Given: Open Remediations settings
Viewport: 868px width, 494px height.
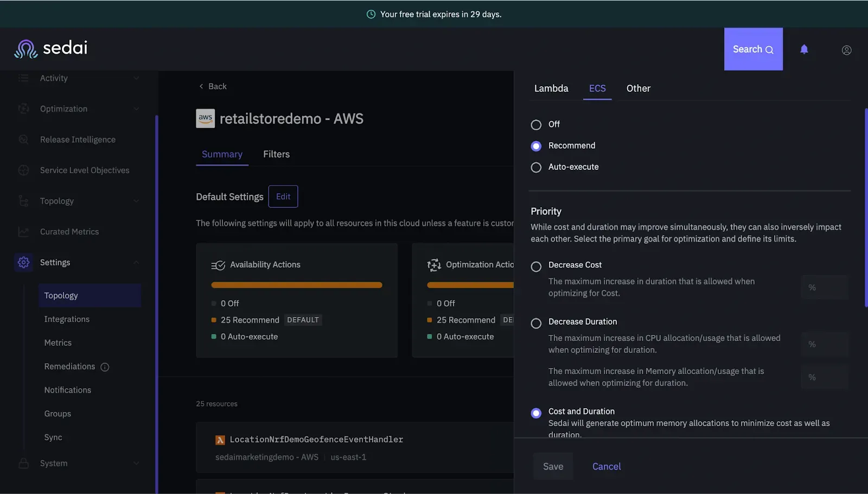Looking at the screenshot, I should (x=69, y=366).
